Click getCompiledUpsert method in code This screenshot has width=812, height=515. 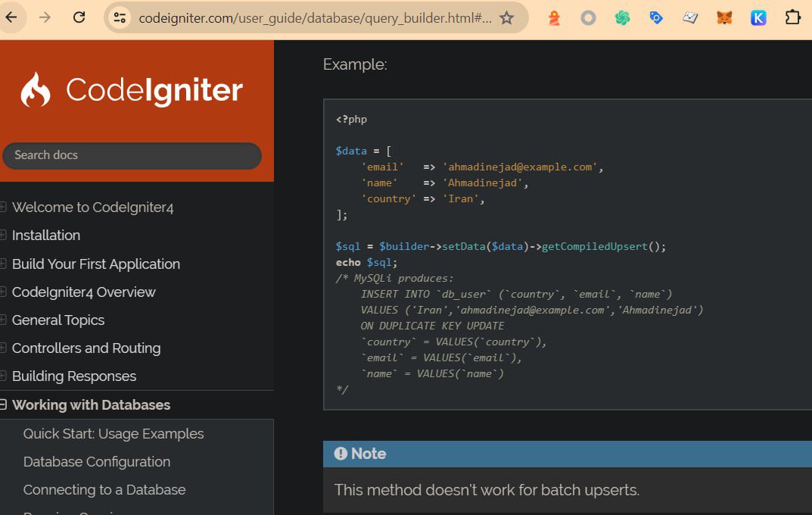point(595,247)
